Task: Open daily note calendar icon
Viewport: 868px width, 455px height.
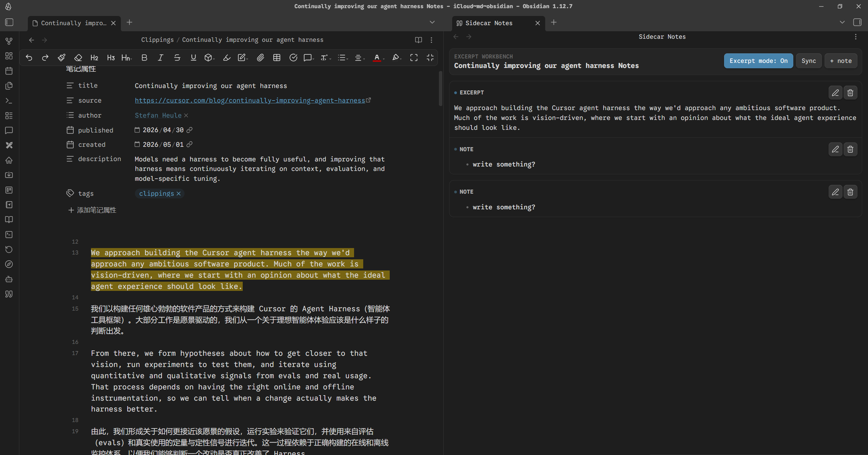Action: (9, 71)
